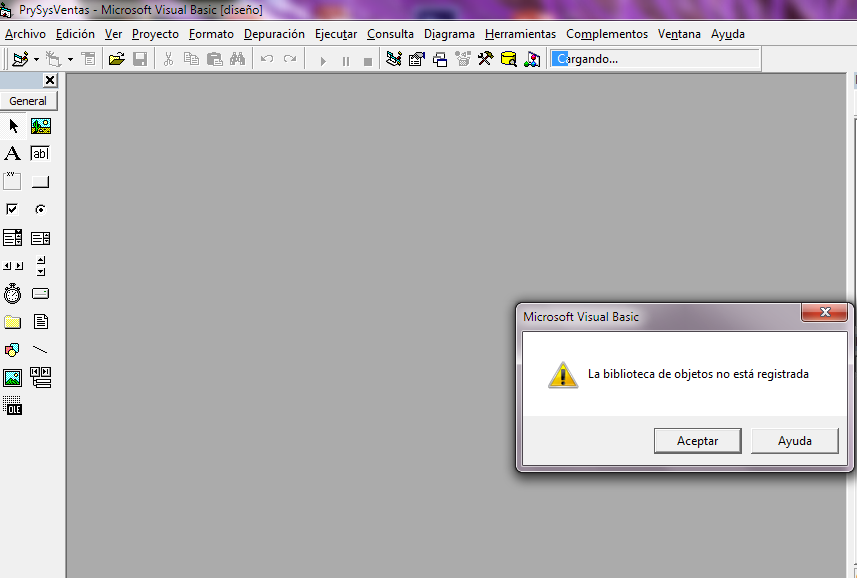Screen dimensions: 857x578
Task: Select the CheckBox control tool
Action: click(x=12, y=209)
